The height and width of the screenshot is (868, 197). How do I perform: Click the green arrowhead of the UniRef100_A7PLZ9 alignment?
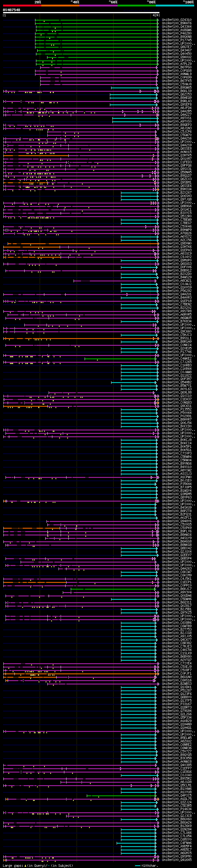(157, 64)
